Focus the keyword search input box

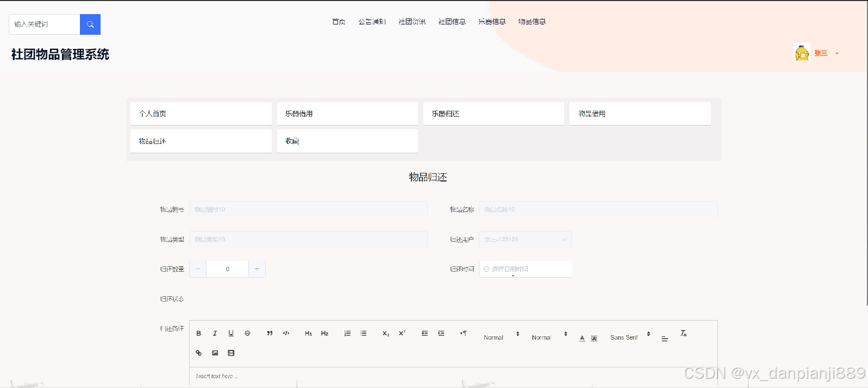pyautogui.click(x=45, y=24)
